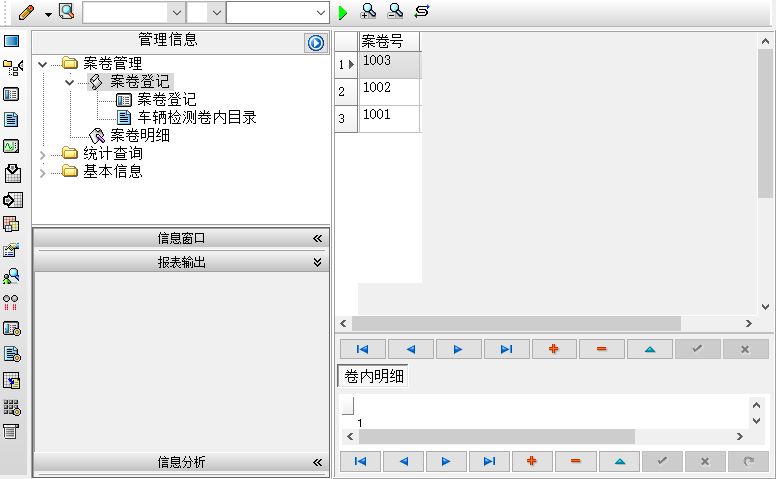Select the cell with value 1003

[x=389, y=64]
